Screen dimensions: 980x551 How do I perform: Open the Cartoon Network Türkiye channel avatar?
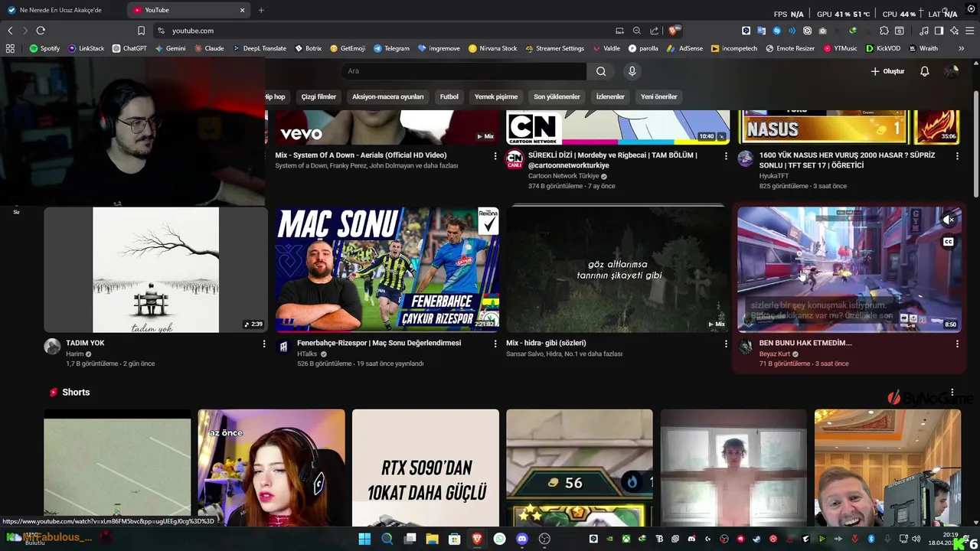[x=514, y=159]
